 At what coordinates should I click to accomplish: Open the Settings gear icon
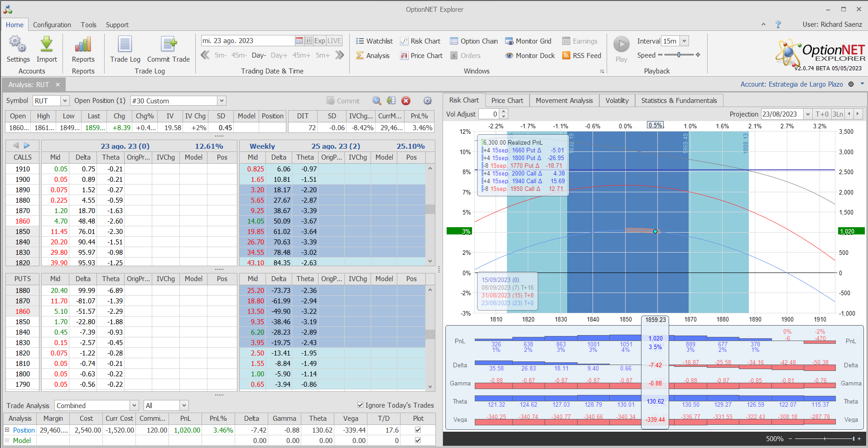point(18,44)
